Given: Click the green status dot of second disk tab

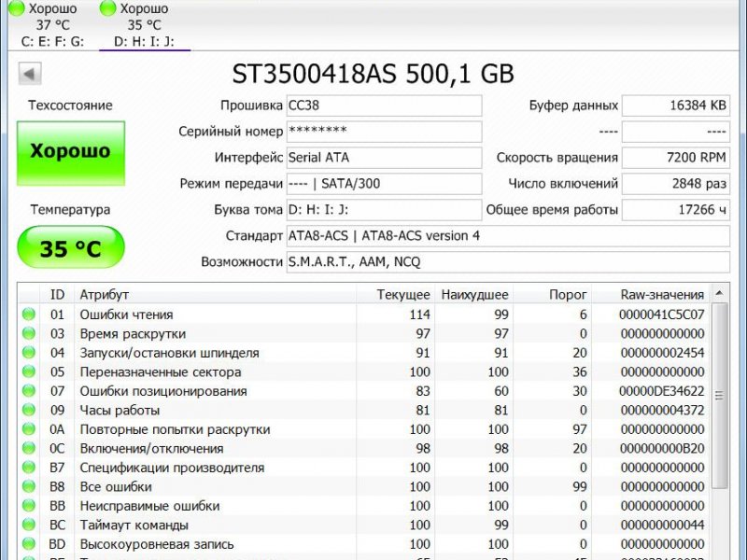Looking at the screenshot, I should tap(107, 8).
